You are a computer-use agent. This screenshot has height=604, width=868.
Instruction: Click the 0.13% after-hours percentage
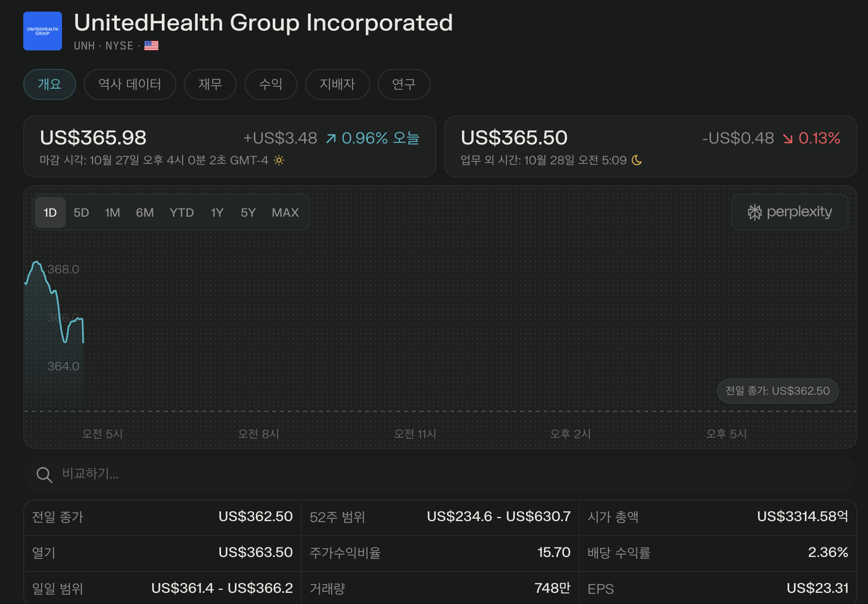coord(819,138)
